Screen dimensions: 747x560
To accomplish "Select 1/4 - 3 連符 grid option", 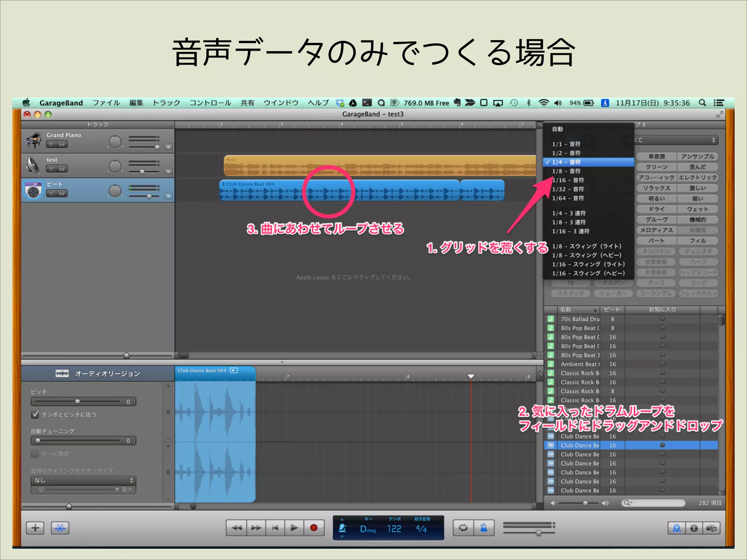I will 588,213.
